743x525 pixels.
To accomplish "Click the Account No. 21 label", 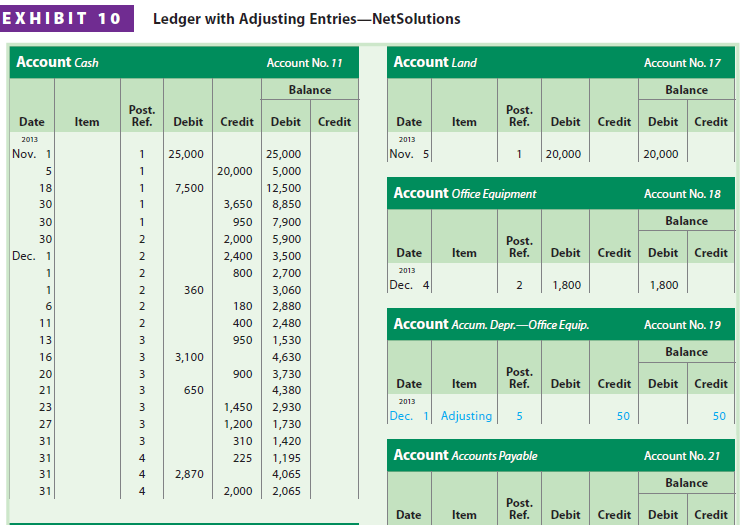I will (682, 456).
